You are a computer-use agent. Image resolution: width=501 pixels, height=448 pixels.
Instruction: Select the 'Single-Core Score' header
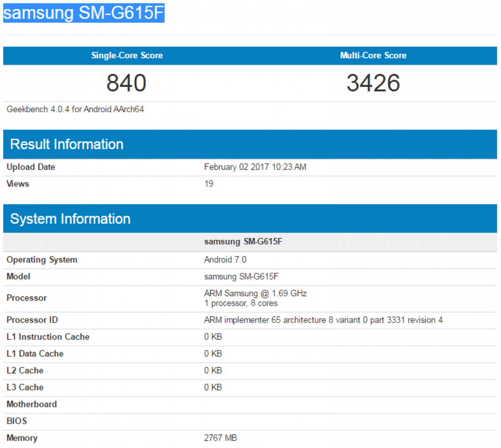[127, 55]
